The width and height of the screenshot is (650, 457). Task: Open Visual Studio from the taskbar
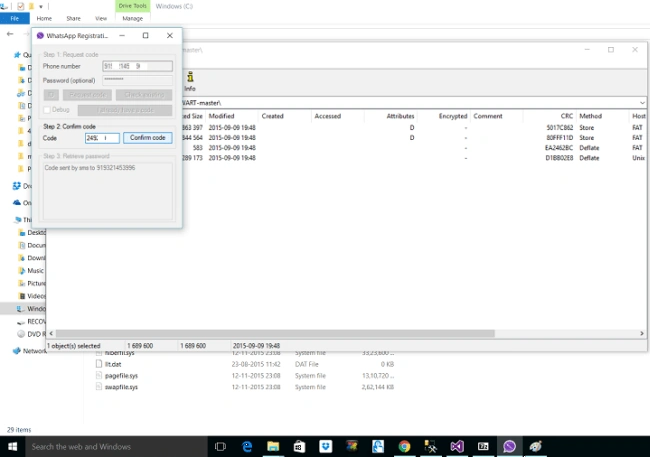(x=457, y=447)
